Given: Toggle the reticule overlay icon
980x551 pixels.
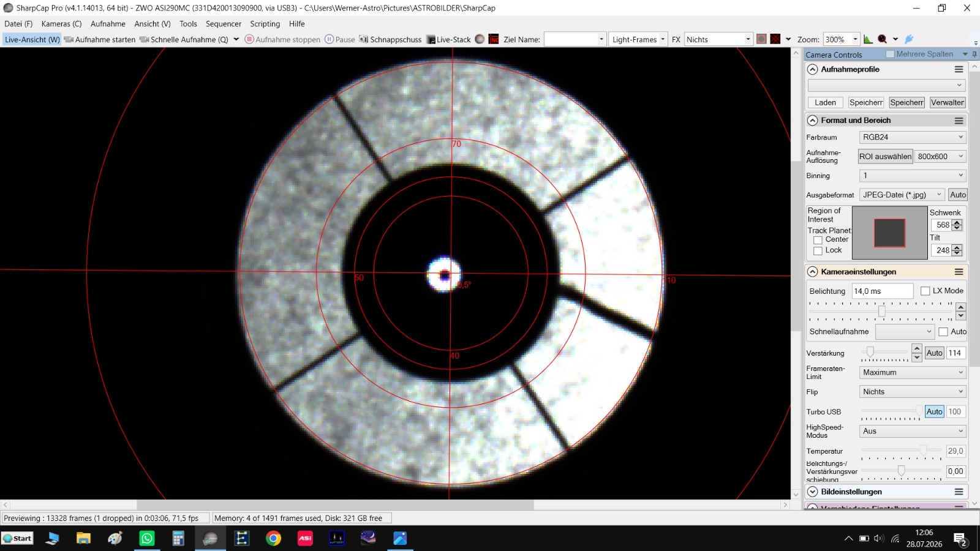Looking at the screenshot, I should (775, 39).
